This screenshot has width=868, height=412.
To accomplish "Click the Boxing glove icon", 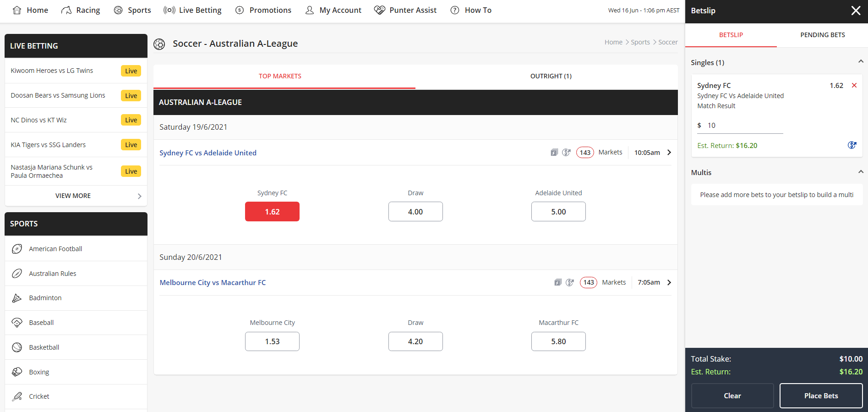I will point(17,372).
